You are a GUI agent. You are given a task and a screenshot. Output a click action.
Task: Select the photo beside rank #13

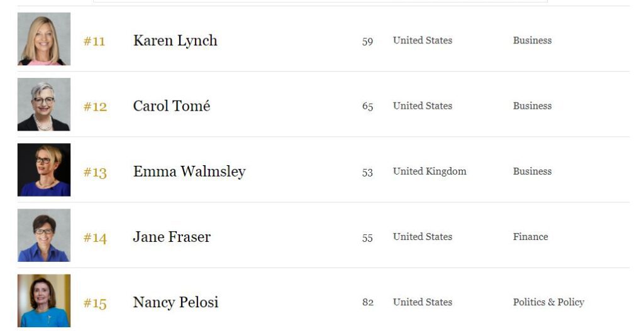44,170
